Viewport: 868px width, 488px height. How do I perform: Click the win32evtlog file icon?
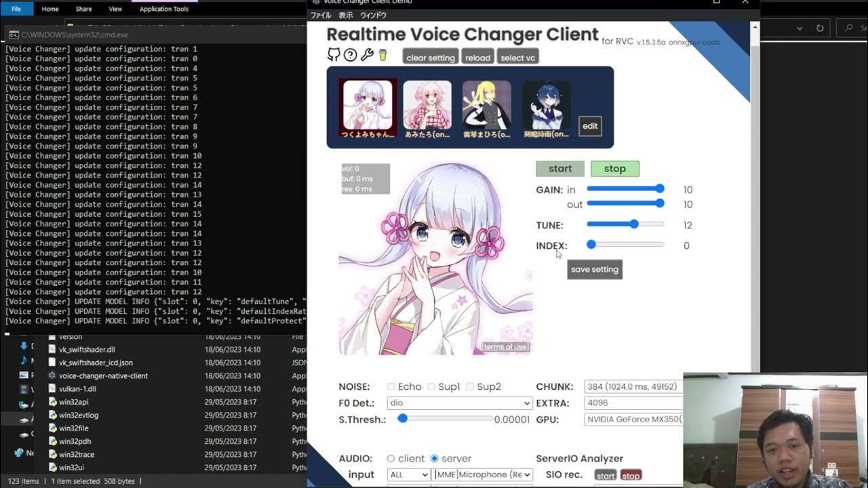(52, 415)
